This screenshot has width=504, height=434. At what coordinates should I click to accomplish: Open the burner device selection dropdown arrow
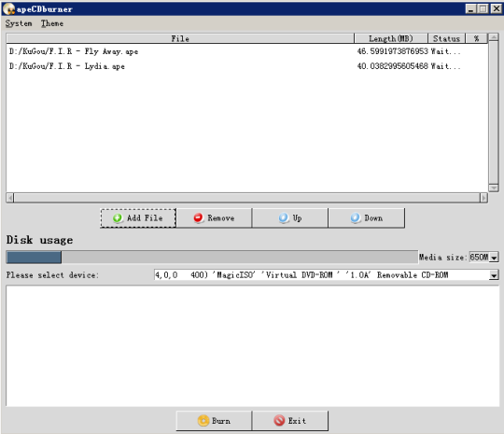pos(494,275)
